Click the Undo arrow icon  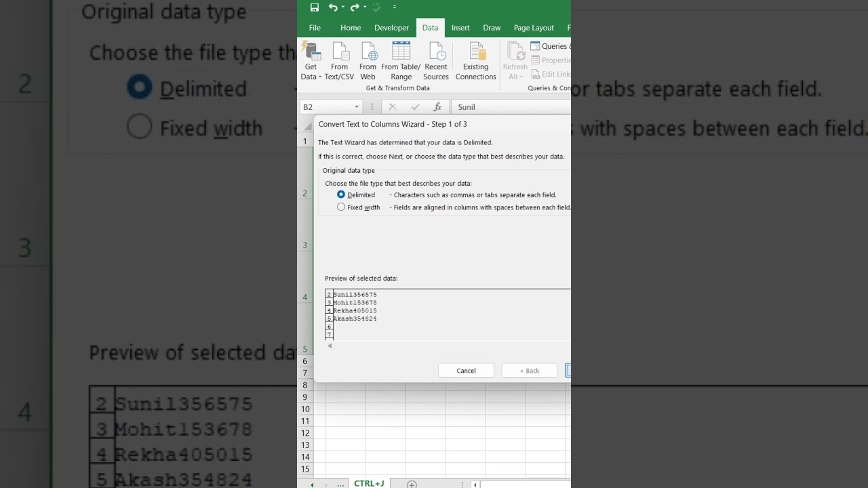pyautogui.click(x=332, y=7)
